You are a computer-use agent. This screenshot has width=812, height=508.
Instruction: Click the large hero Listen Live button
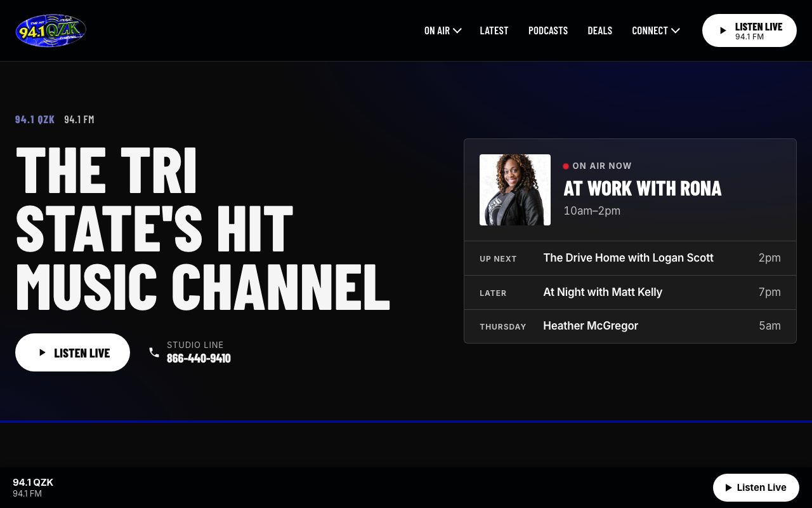(x=72, y=352)
